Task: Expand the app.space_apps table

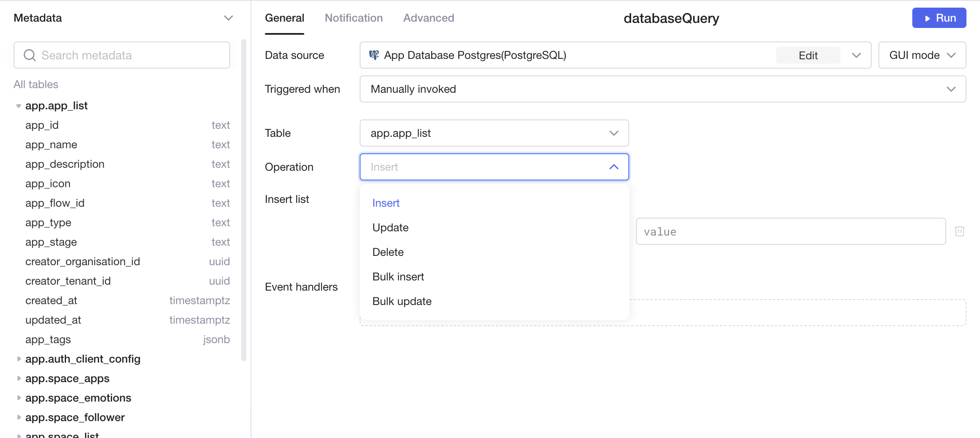Action: click(x=19, y=378)
